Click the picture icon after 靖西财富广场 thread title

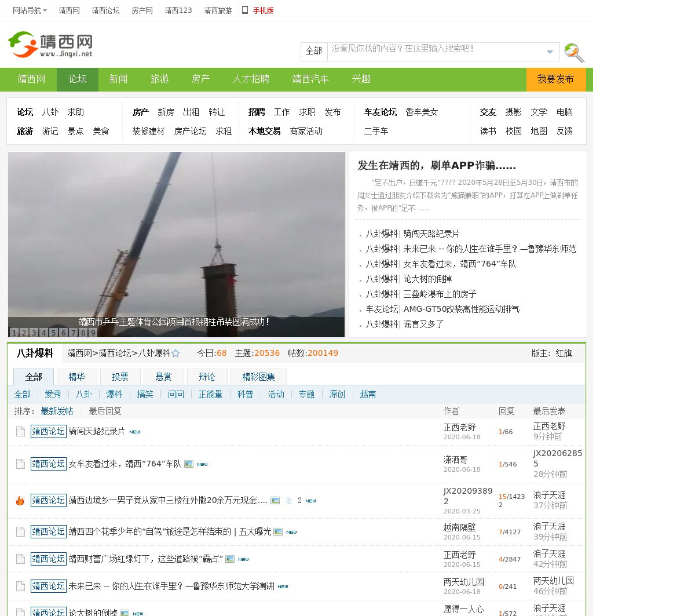click(230, 559)
